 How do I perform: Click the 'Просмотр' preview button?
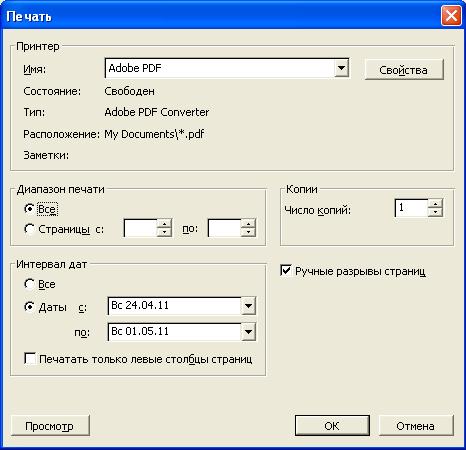(50, 426)
